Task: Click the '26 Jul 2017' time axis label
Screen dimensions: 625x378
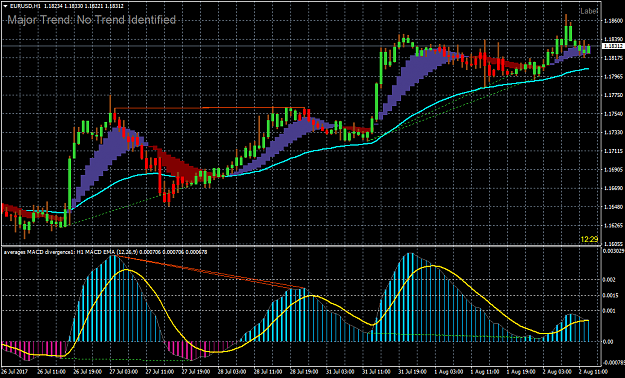Action: pos(13,371)
